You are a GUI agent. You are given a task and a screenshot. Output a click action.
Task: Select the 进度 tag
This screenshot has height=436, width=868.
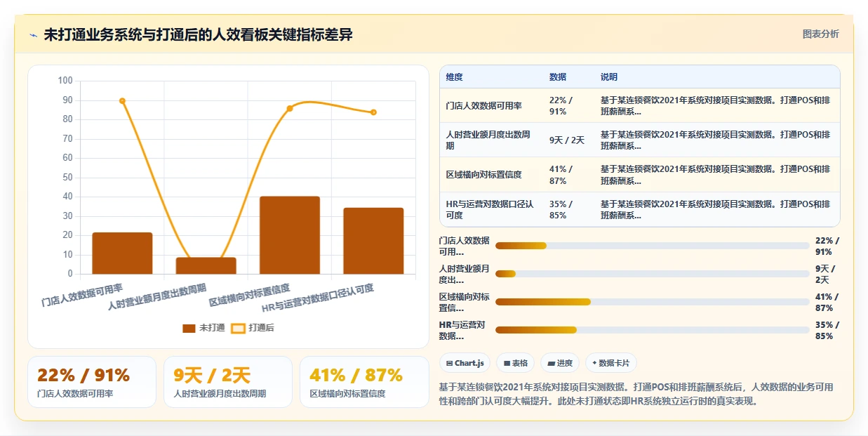pos(560,363)
